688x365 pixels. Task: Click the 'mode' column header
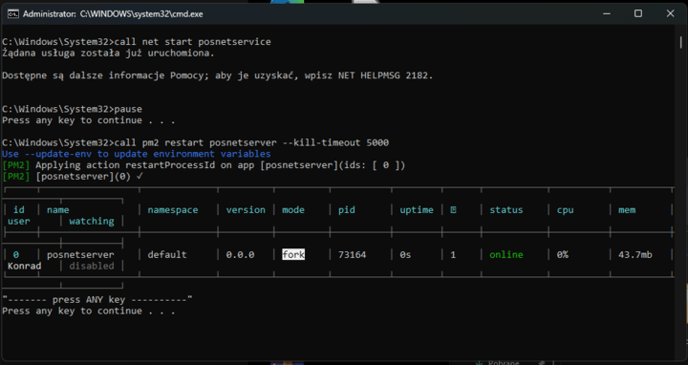tap(293, 210)
